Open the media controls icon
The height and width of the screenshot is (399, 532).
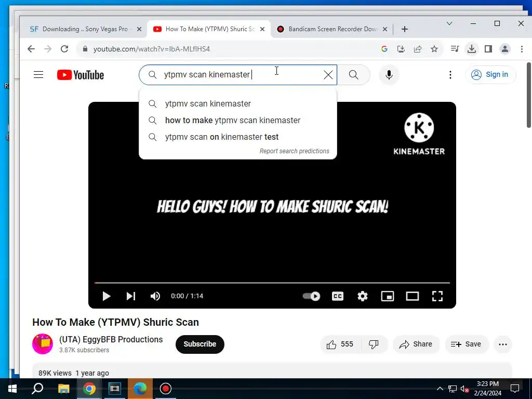click(x=455, y=49)
